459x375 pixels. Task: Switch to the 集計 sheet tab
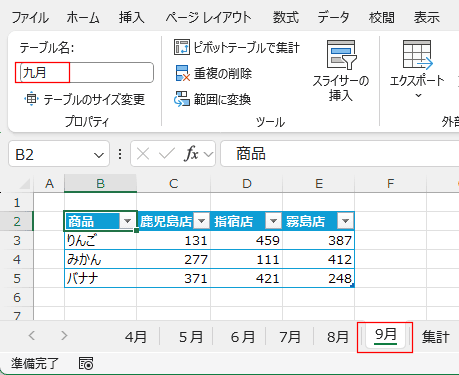435,336
